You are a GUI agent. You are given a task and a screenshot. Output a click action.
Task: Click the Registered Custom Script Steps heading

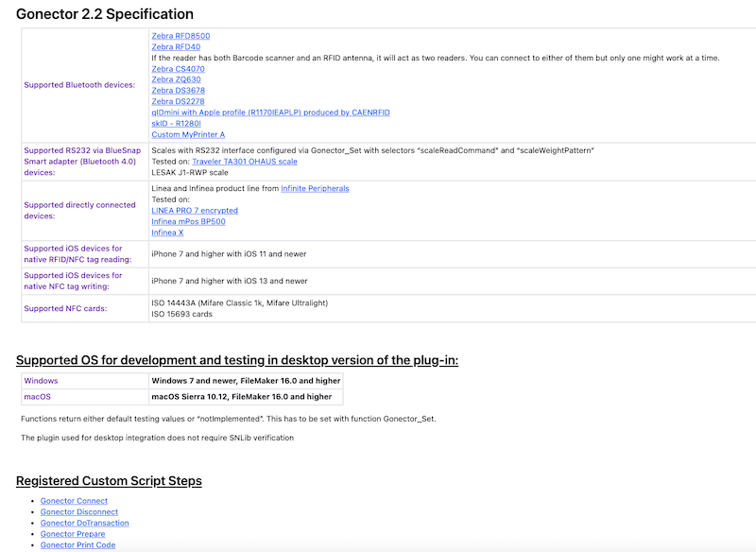click(x=109, y=481)
